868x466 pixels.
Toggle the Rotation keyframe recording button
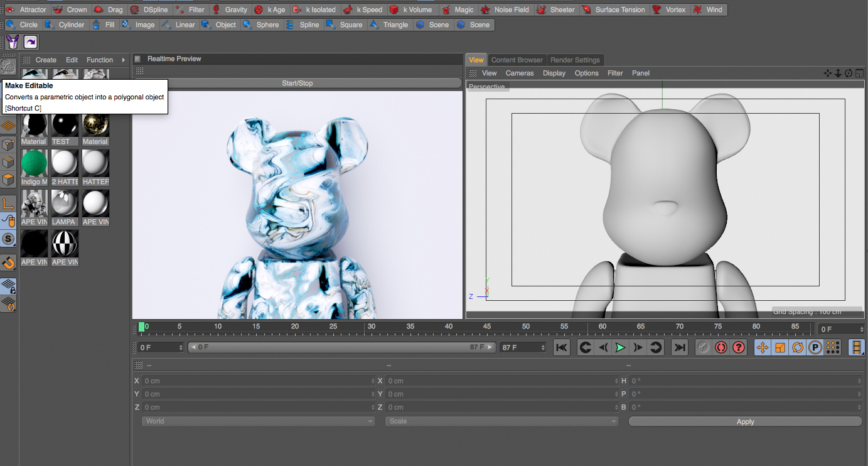798,347
